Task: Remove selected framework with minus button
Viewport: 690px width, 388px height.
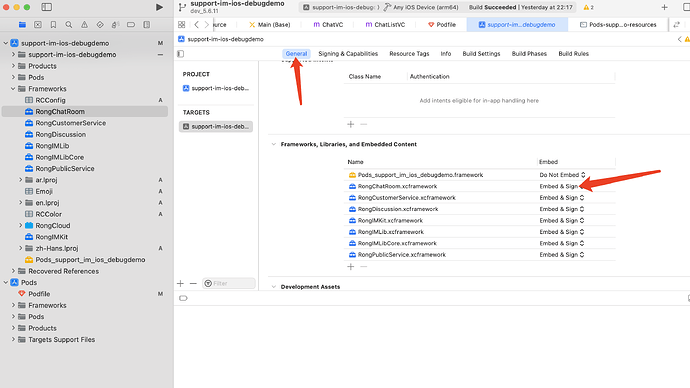Action: (x=363, y=267)
